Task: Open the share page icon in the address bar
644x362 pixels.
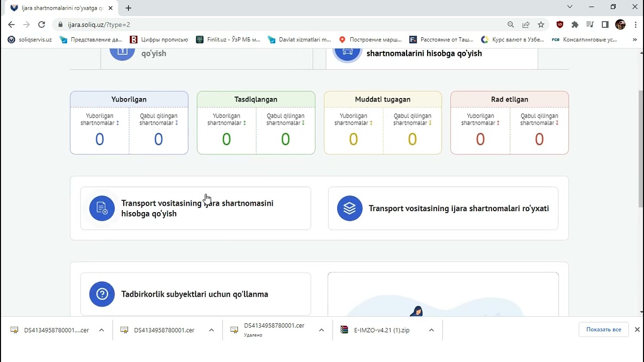Action: click(x=526, y=25)
